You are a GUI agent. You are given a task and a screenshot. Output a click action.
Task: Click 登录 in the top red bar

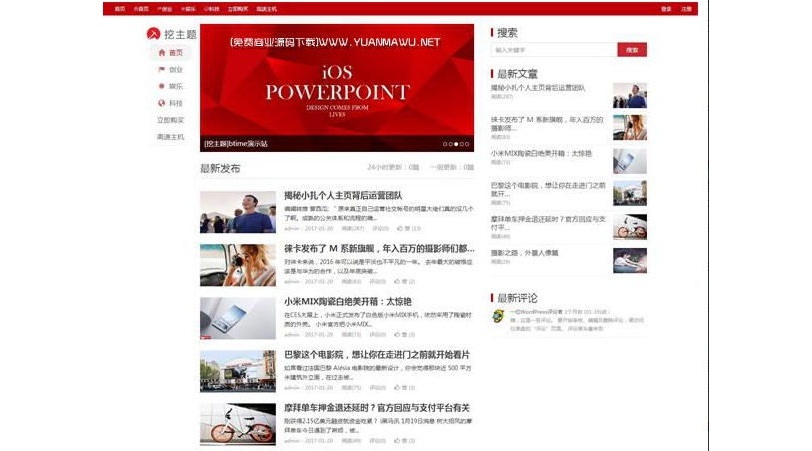(x=666, y=9)
